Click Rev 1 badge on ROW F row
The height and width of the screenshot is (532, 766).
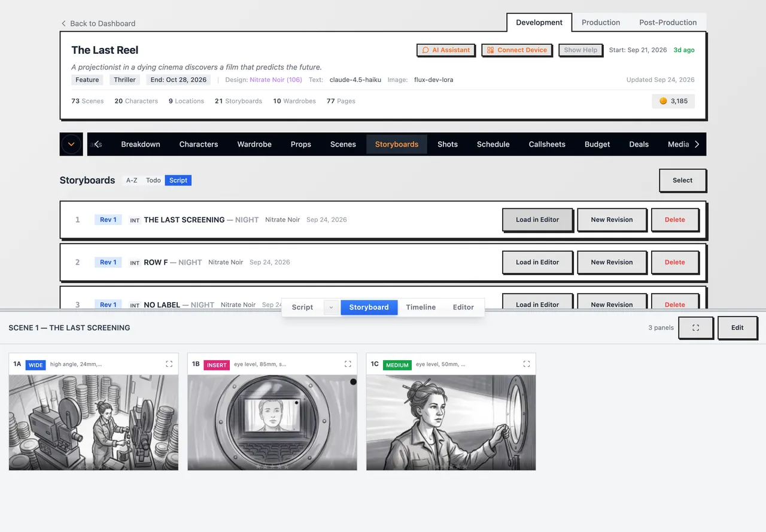pyautogui.click(x=108, y=262)
